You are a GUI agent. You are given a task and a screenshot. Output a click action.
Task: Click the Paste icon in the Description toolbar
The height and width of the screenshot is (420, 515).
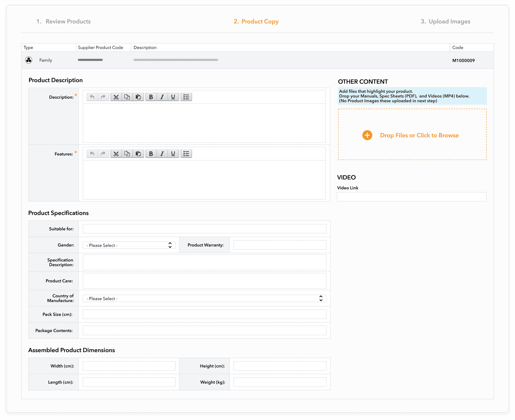coord(138,97)
